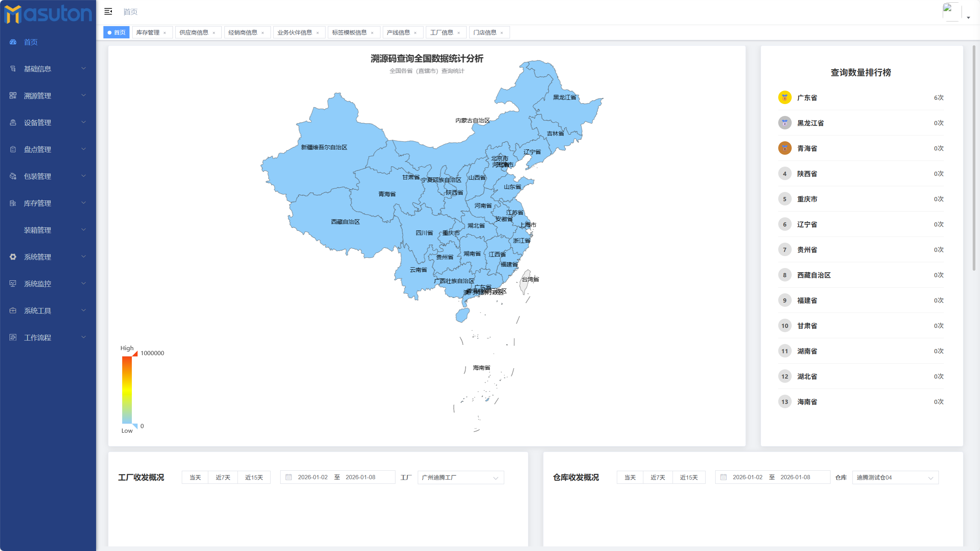Open the 广州迪腾工厂 factory dropdown
Viewport: 980px width, 551px height.
pos(460,477)
